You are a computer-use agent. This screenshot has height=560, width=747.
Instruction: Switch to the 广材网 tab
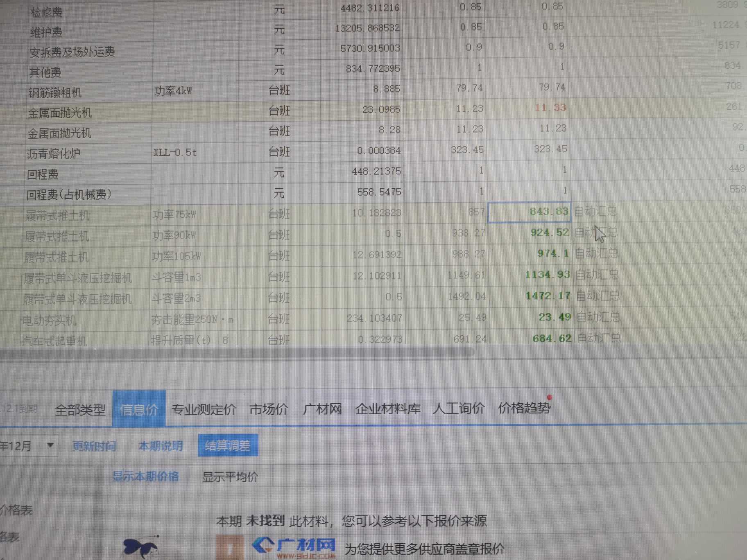pos(322,409)
